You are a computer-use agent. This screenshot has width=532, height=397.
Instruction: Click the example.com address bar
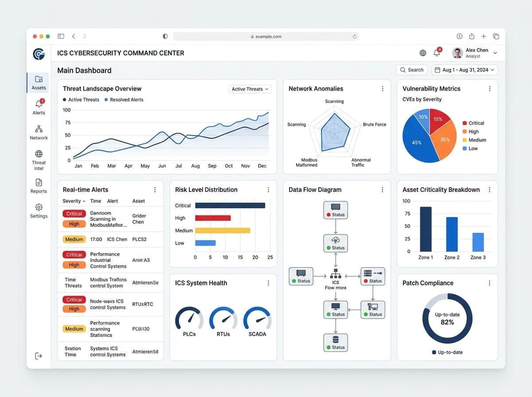pyautogui.click(x=266, y=37)
